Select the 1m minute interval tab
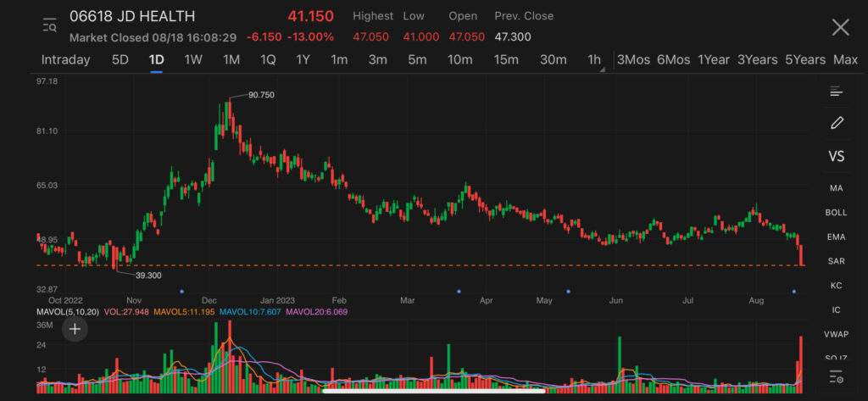Viewport: 868px width, 401px height. point(339,60)
